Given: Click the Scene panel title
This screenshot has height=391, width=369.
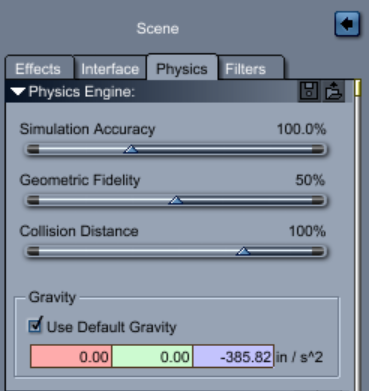Looking at the screenshot, I should [158, 29].
